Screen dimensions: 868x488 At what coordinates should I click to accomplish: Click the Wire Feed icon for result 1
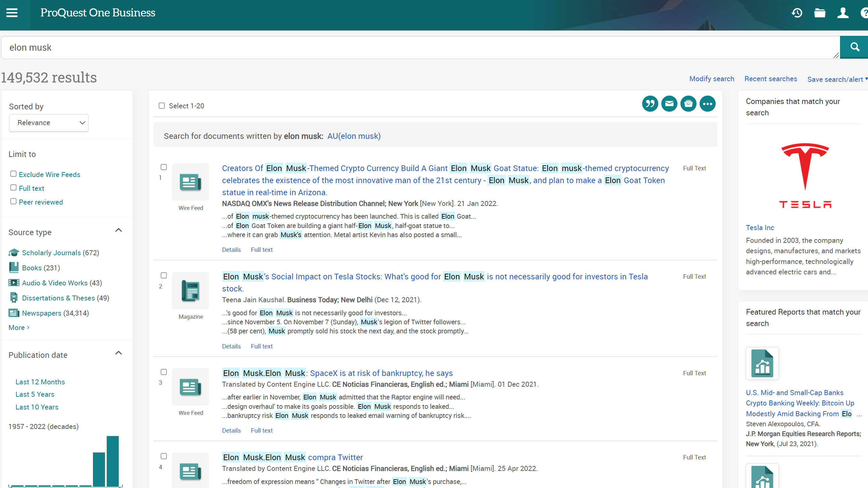[x=190, y=182]
